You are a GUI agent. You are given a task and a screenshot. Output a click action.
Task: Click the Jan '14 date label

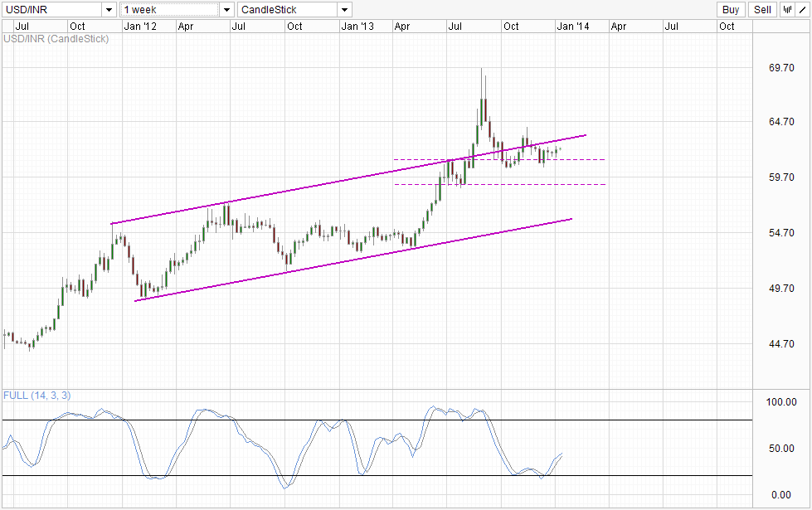573,27
